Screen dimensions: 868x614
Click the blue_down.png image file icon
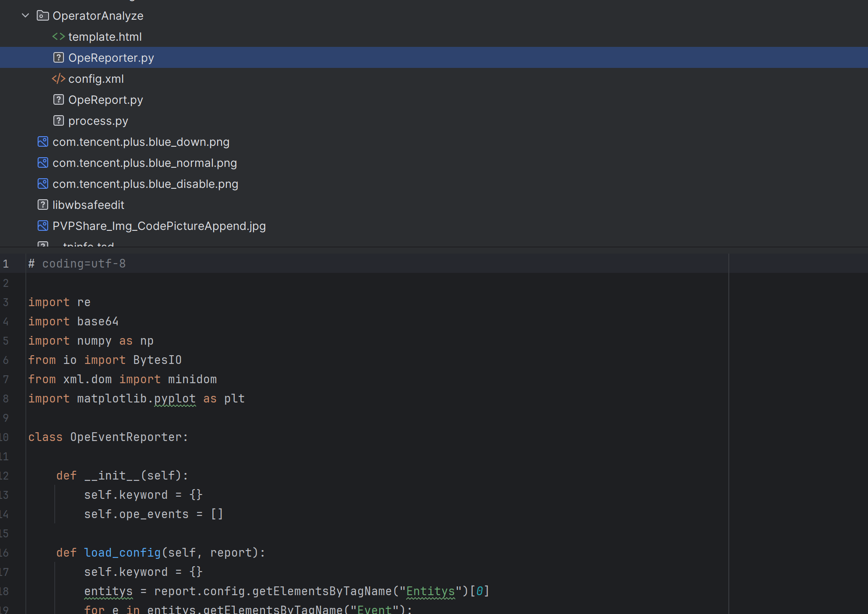coord(43,142)
